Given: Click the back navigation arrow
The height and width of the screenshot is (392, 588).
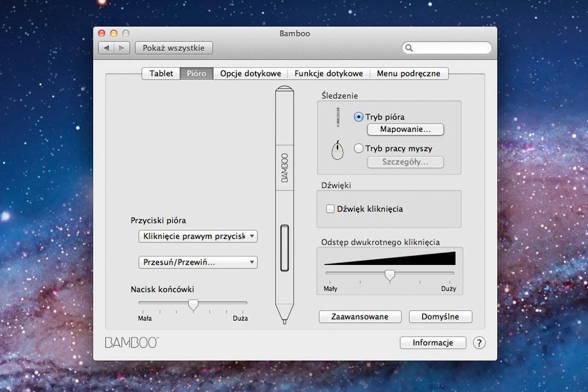Looking at the screenshot, I should (x=106, y=48).
